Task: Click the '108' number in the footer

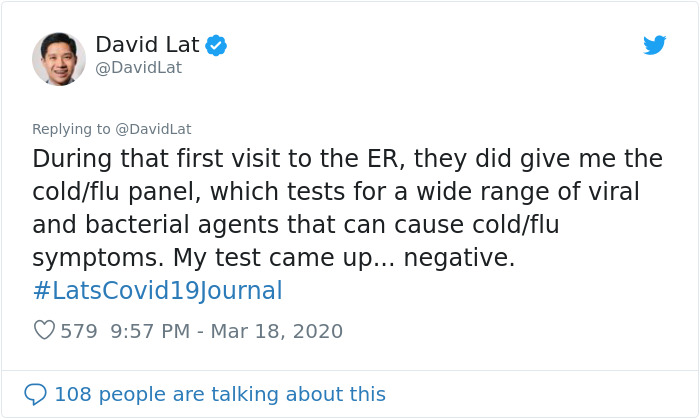Action: 71,394
